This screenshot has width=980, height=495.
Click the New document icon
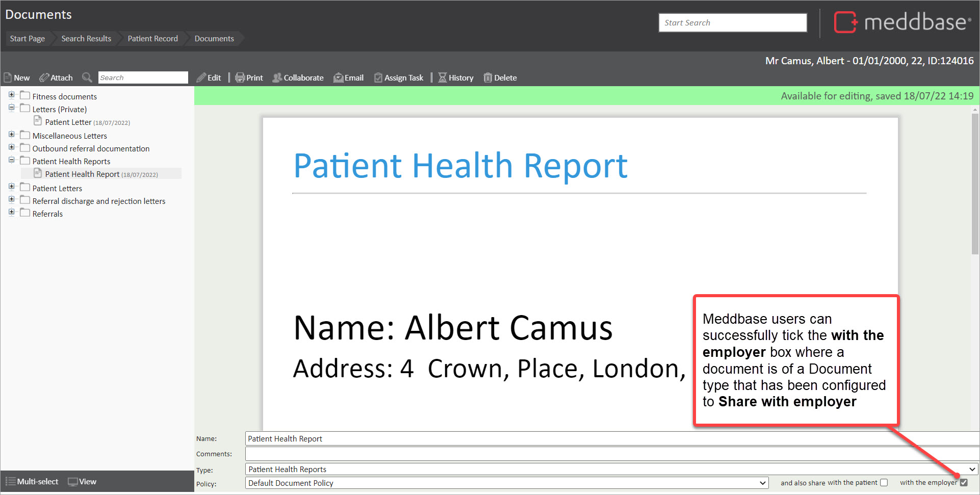(x=8, y=77)
